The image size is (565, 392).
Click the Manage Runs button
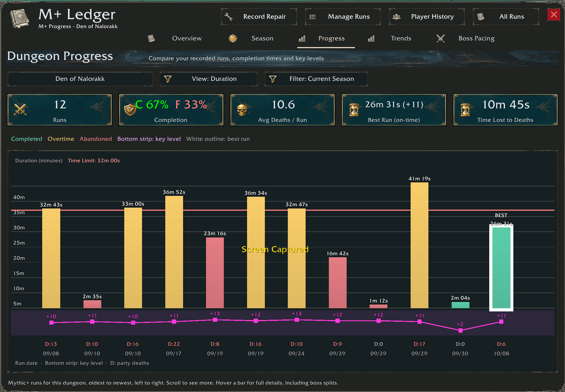(343, 17)
